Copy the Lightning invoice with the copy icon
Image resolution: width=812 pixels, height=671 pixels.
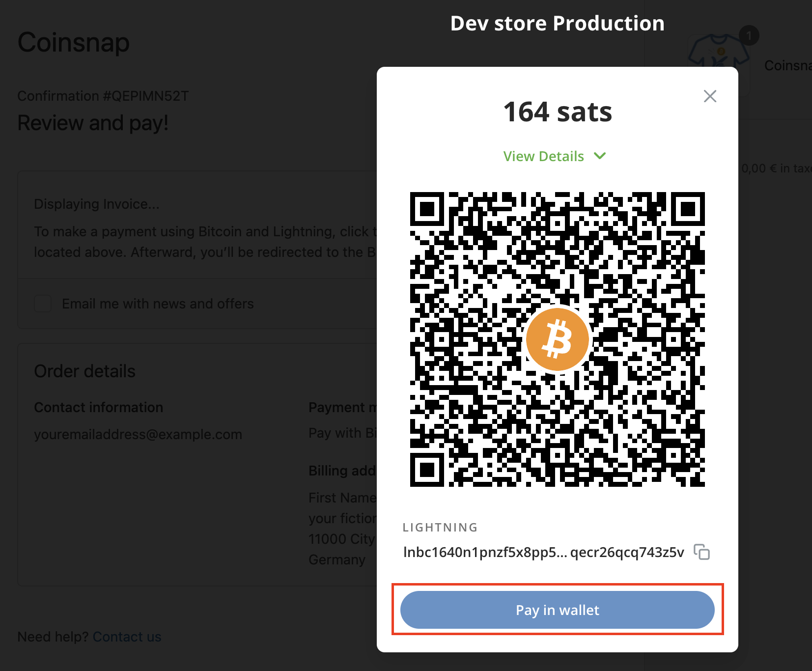tap(701, 552)
